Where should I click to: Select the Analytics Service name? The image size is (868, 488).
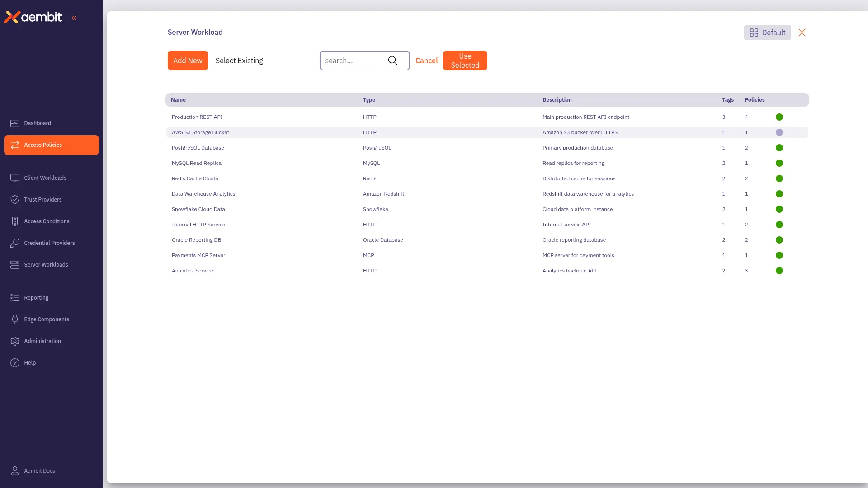(192, 271)
